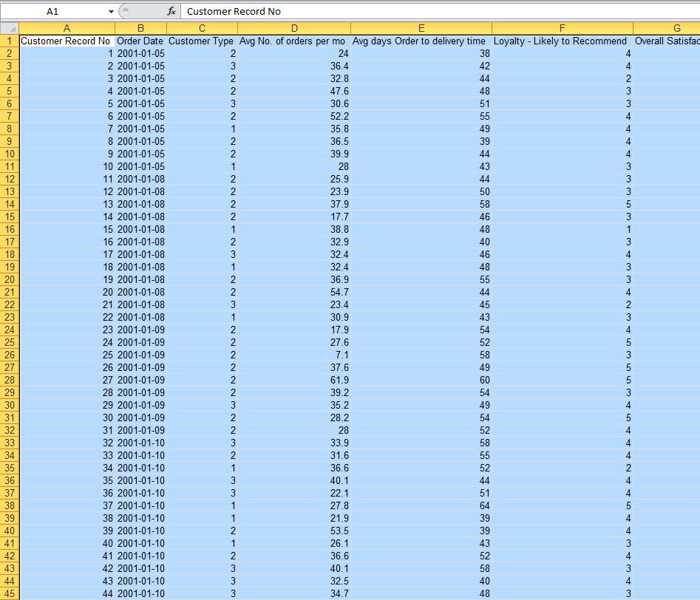The image size is (700, 600).
Task: Click the Select All corner triangle
Action: click(x=10, y=28)
